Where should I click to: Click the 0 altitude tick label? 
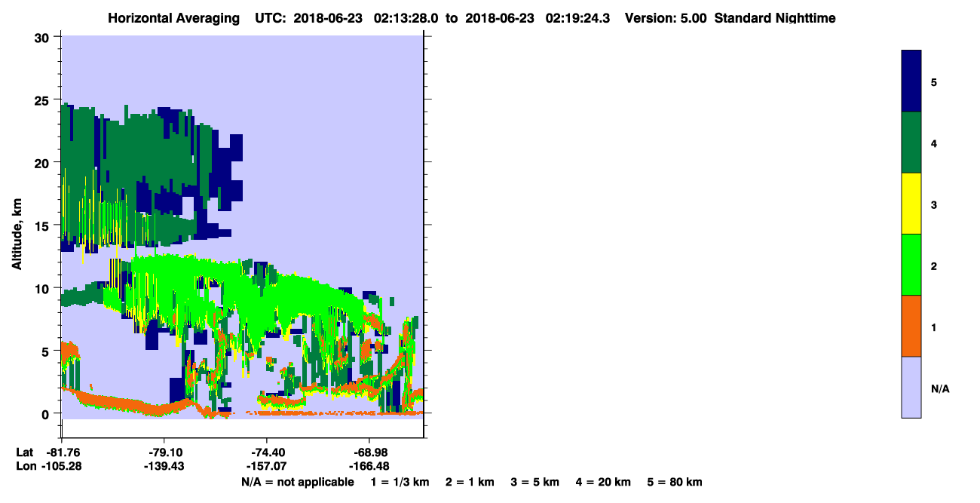point(47,414)
